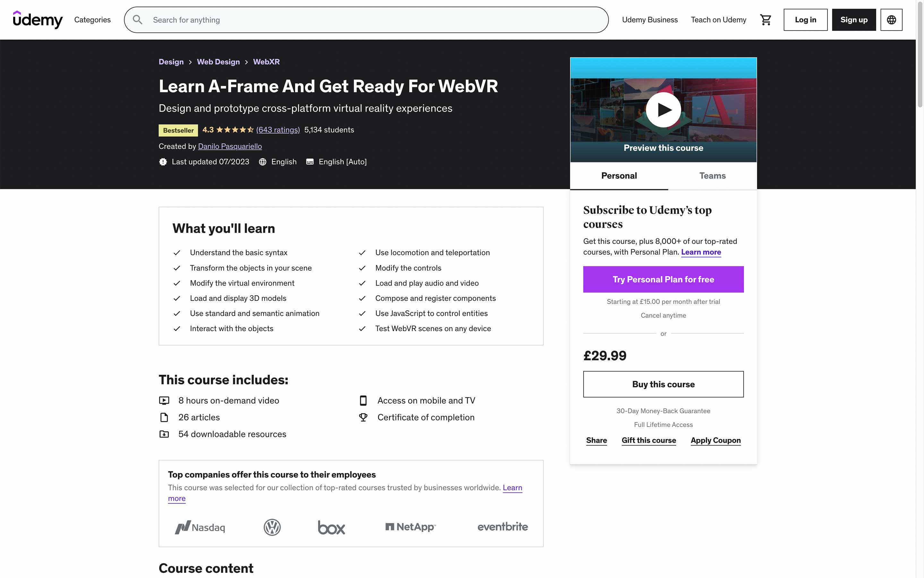Click the Share button
924x578 pixels.
[596, 440]
